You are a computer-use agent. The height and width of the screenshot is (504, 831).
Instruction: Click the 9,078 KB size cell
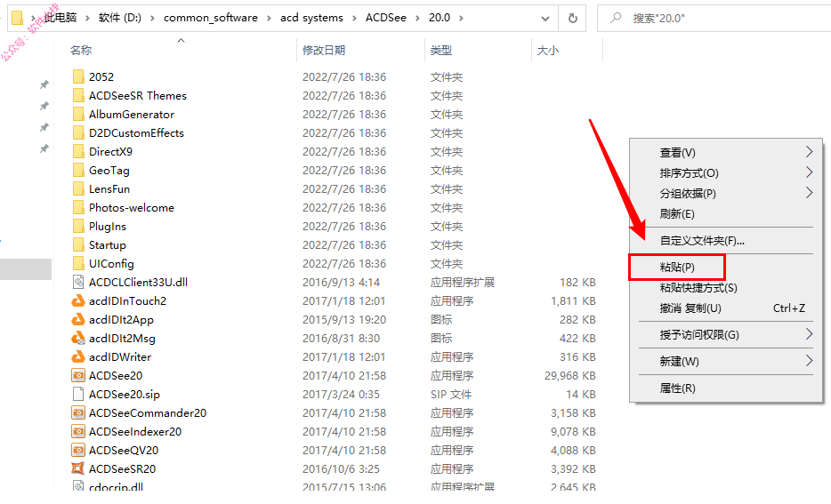(573, 431)
